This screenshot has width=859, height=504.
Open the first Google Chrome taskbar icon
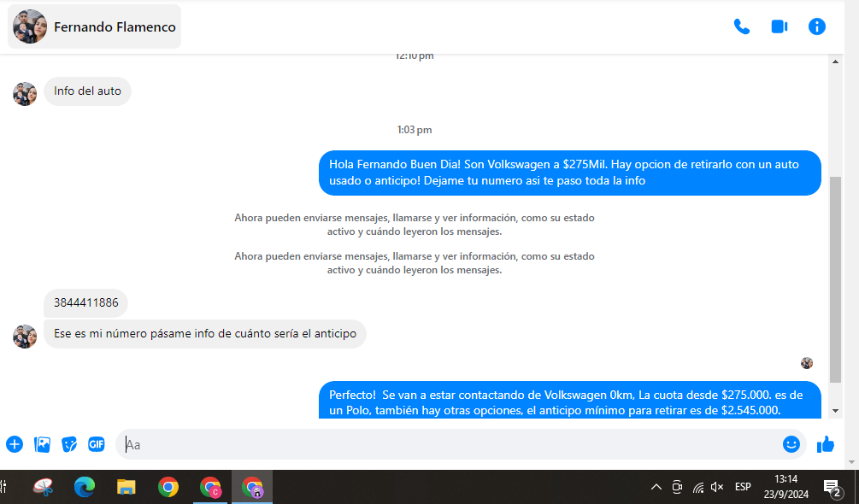[168, 487]
